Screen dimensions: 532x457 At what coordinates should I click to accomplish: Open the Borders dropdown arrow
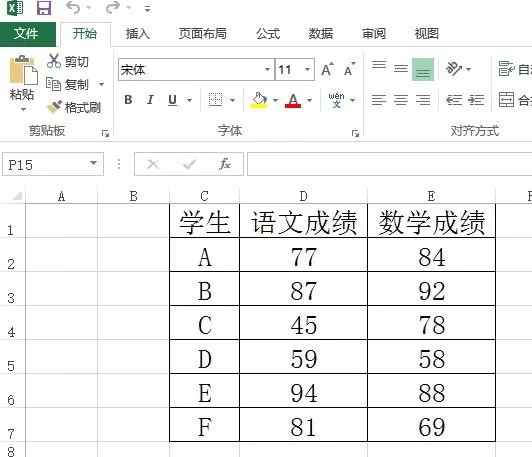(x=232, y=100)
